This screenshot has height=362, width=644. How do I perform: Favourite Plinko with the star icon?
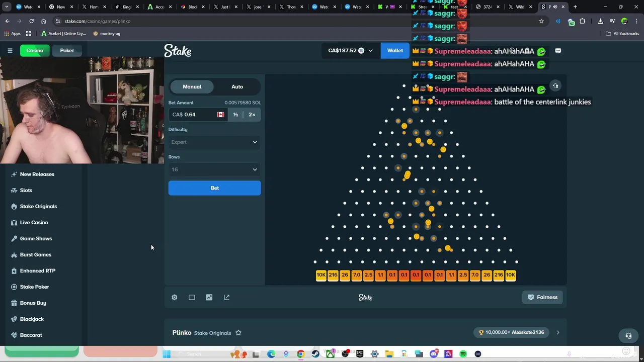(x=238, y=333)
